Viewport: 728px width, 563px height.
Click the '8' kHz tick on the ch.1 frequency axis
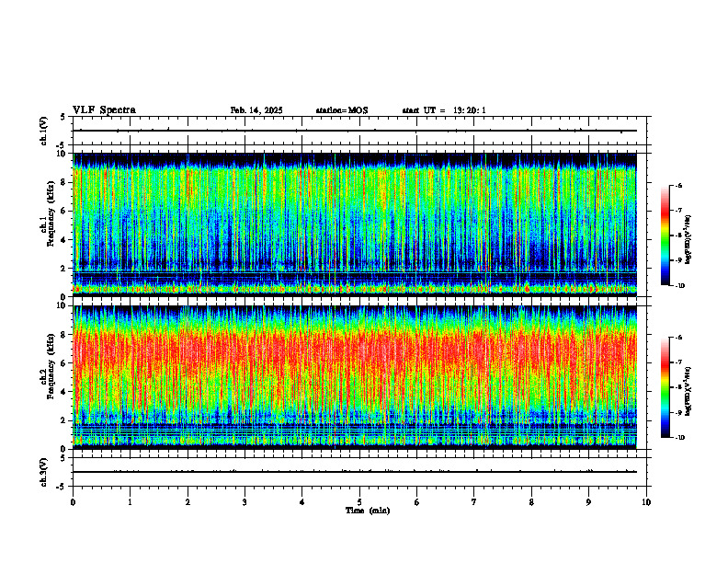(x=63, y=182)
